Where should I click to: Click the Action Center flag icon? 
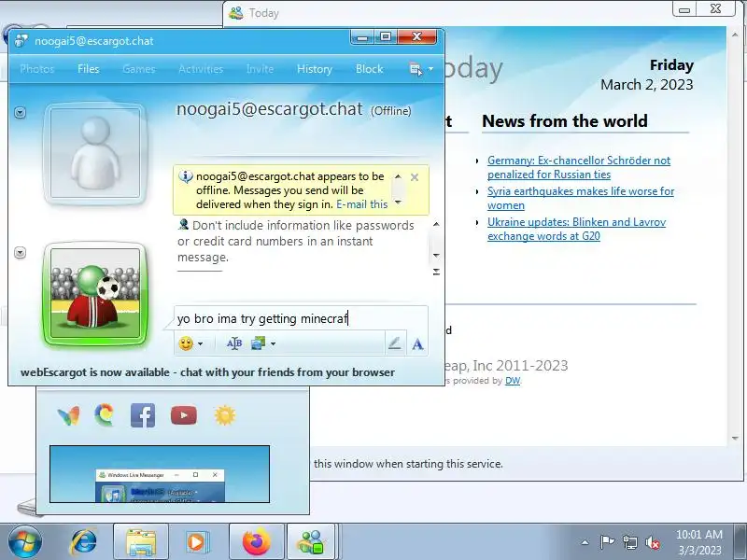point(607,542)
